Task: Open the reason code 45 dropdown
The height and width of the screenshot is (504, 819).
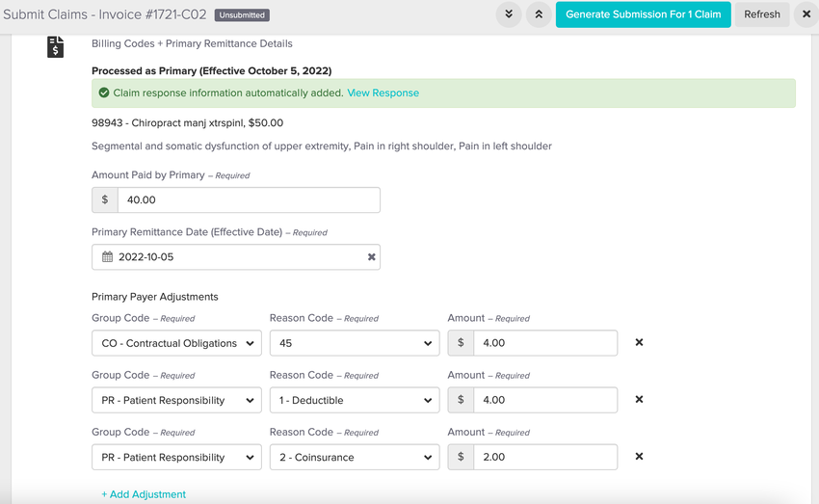Action: (x=354, y=343)
